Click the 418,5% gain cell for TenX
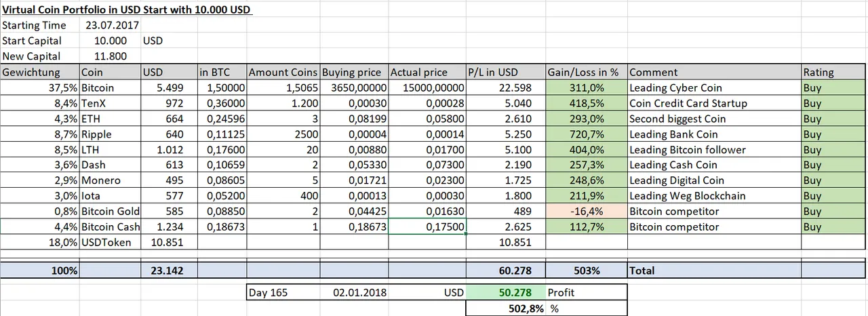 [587, 103]
